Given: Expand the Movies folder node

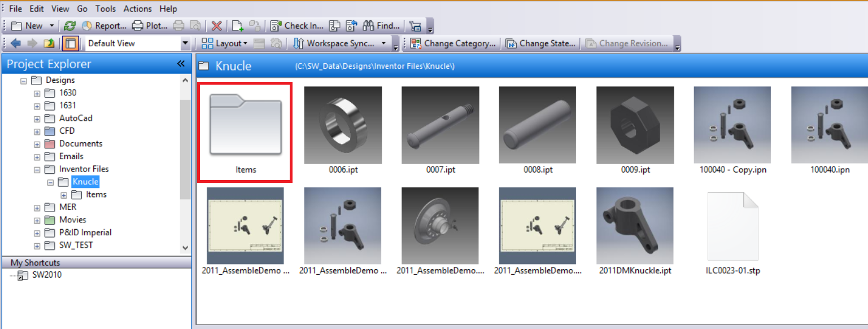Looking at the screenshot, I should (37, 220).
